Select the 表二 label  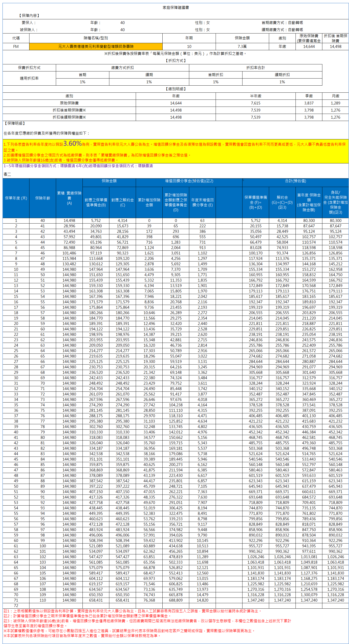(x=7, y=175)
